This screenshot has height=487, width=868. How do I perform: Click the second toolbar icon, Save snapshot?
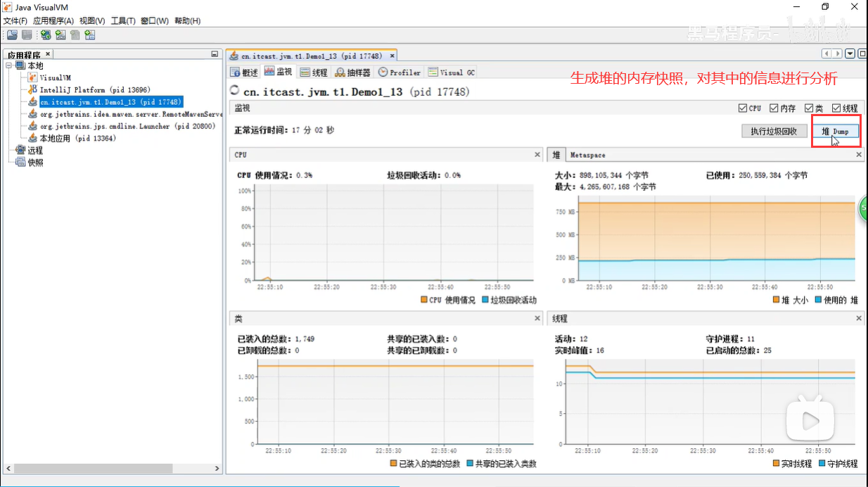coord(27,34)
